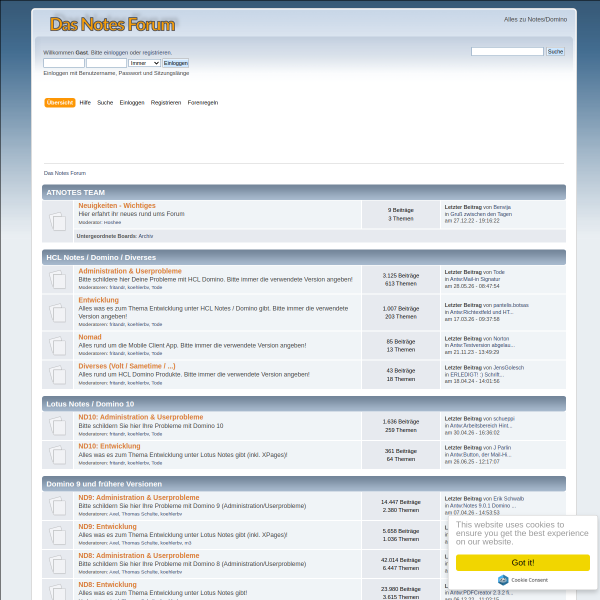
Task: Open last post Antw:Arbeitsbereich Hint...
Action: point(481,426)
